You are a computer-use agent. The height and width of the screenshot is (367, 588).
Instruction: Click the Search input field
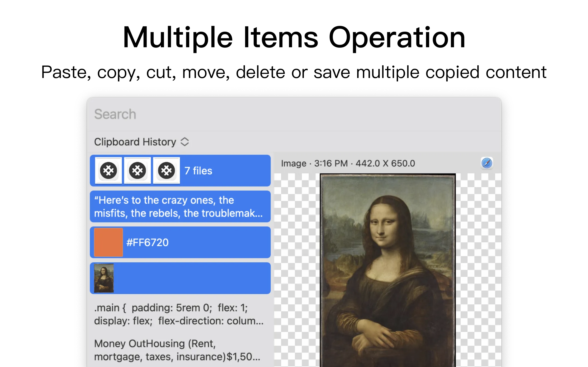click(x=170, y=114)
